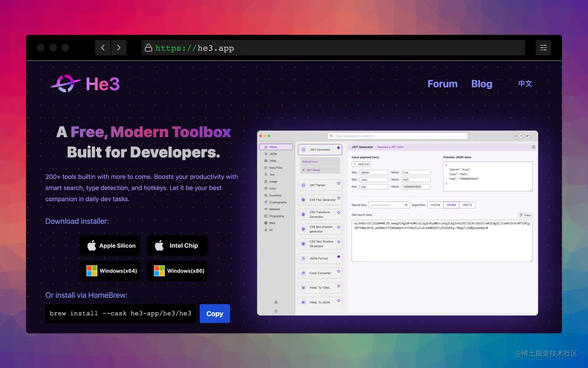The image size is (588, 368).
Task: Open the Forum link
Action: (x=443, y=84)
